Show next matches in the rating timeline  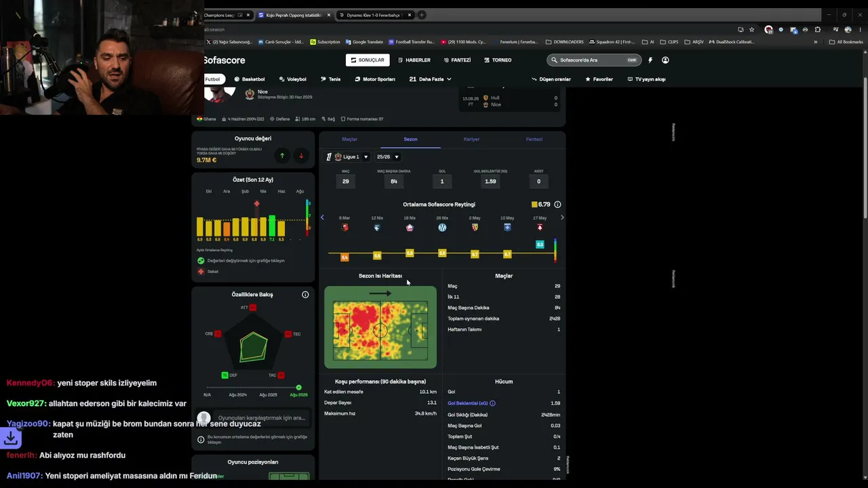click(x=561, y=218)
